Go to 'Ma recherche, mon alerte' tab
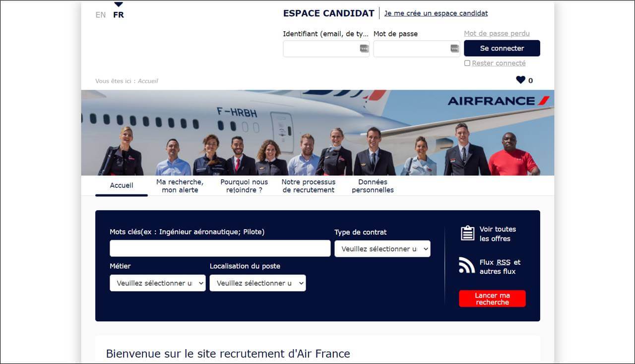 point(180,186)
